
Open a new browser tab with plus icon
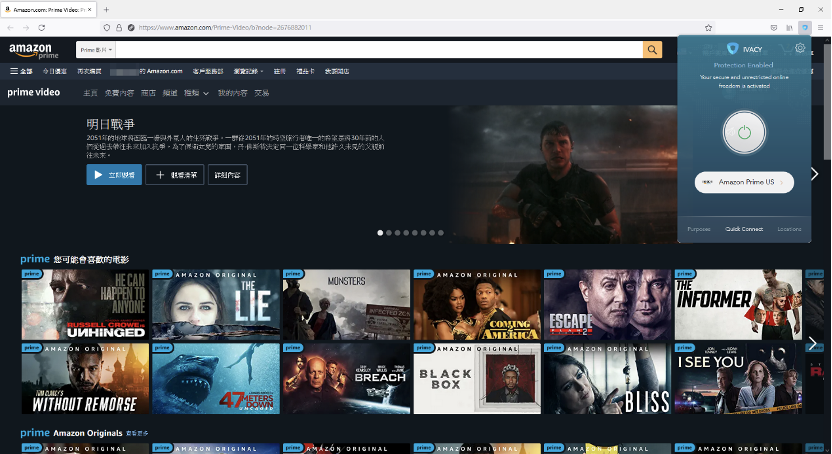[x=106, y=9]
